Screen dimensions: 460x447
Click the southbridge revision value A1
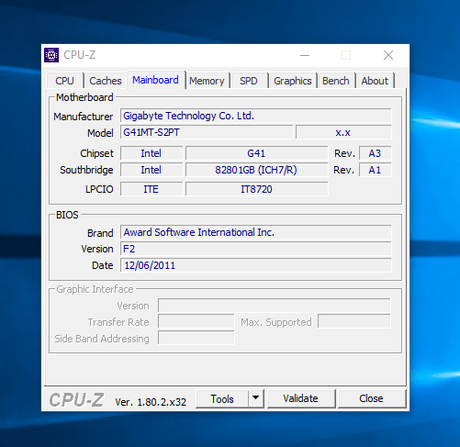click(375, 170)
